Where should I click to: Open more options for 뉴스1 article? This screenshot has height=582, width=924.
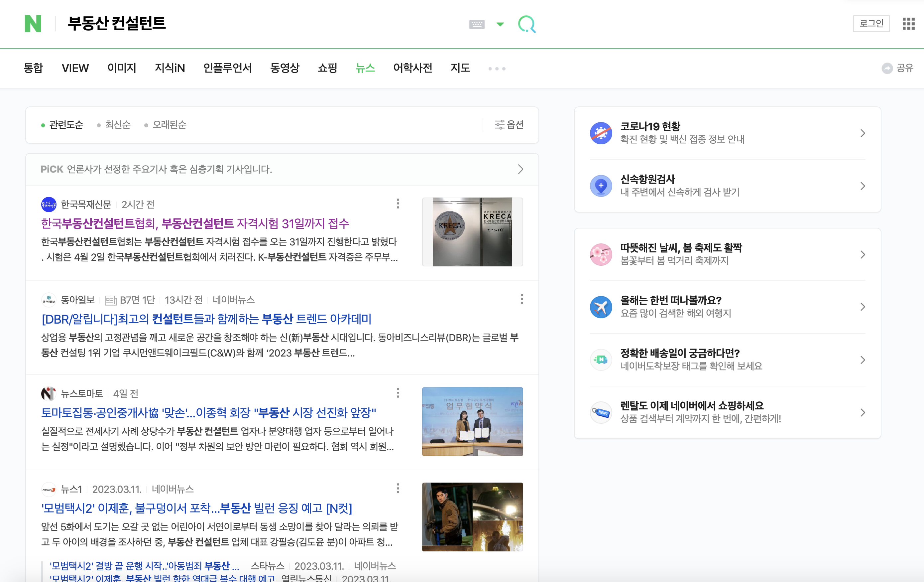click(x=398, y=489)
